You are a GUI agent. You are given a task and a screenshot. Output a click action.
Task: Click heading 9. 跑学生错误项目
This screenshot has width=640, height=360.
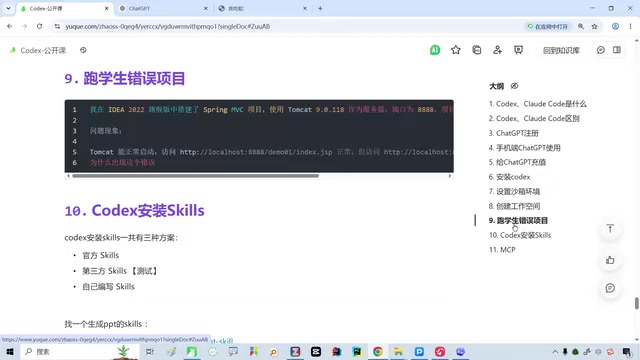[125, 78]
